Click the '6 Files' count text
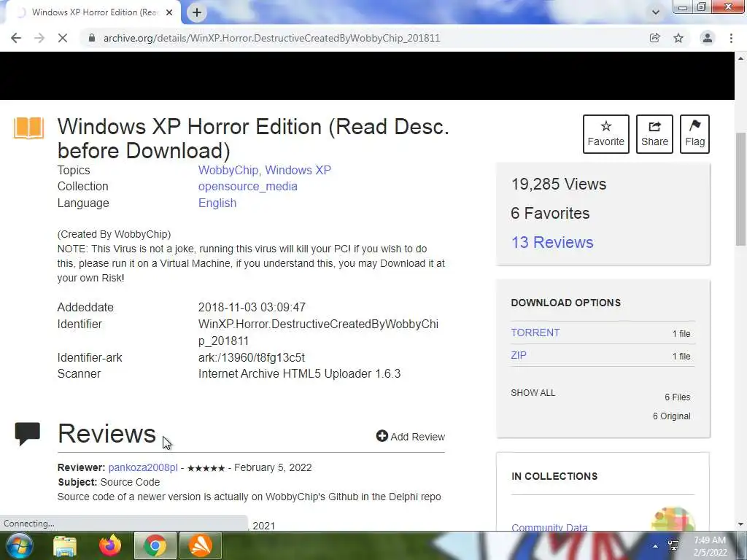 [677, 397]
